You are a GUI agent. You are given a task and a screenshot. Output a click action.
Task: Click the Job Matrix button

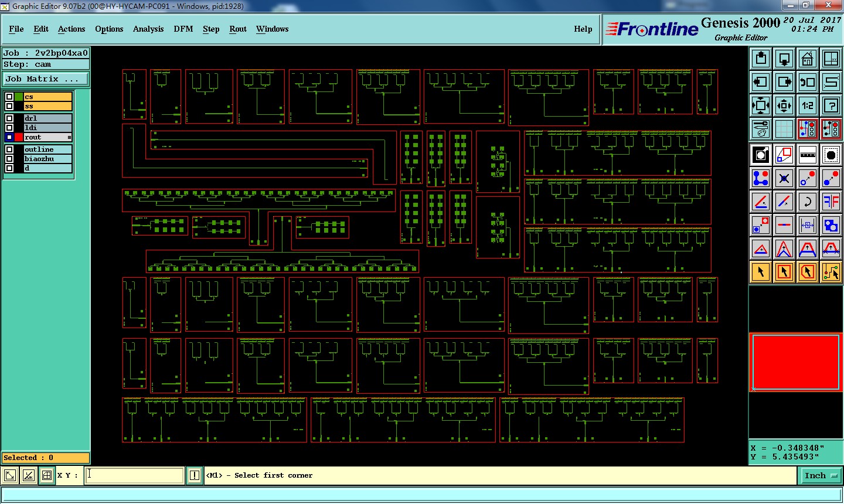click(46, 79)
